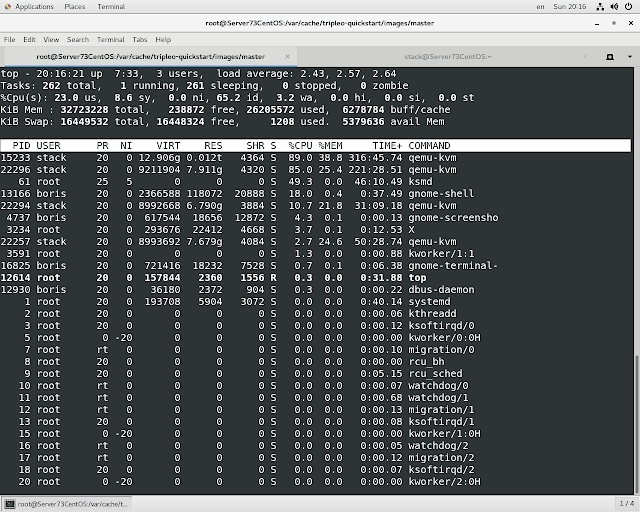Open the Help menu

(x=163, y=40)
